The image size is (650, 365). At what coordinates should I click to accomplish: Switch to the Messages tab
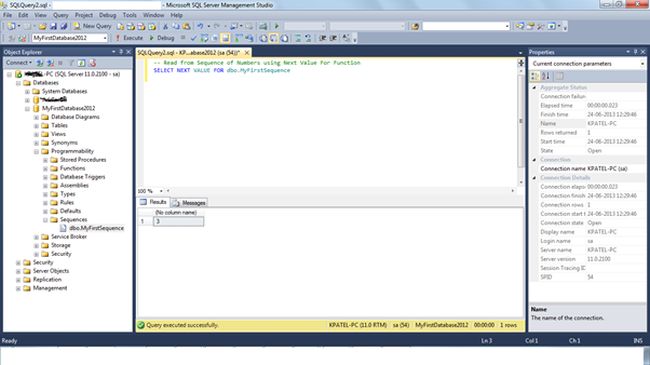[189, 203]
